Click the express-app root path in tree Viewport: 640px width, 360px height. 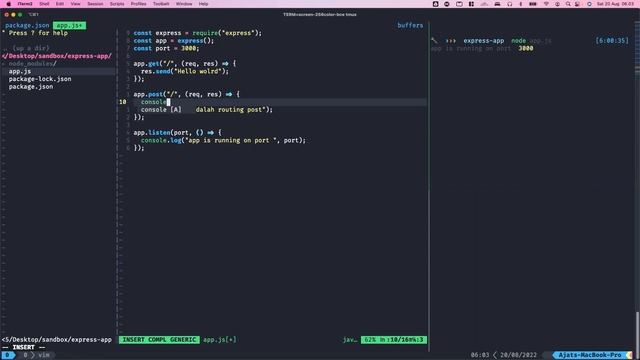click(x=57, y=56)
